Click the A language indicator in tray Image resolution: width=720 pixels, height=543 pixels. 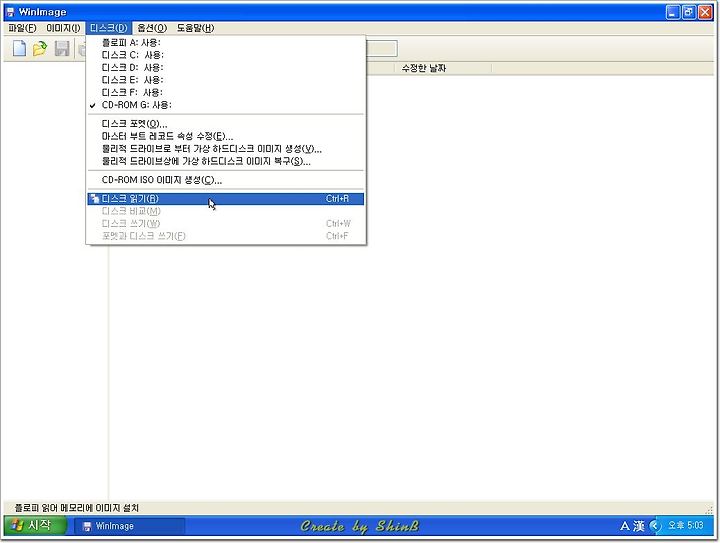pos(624,526)
